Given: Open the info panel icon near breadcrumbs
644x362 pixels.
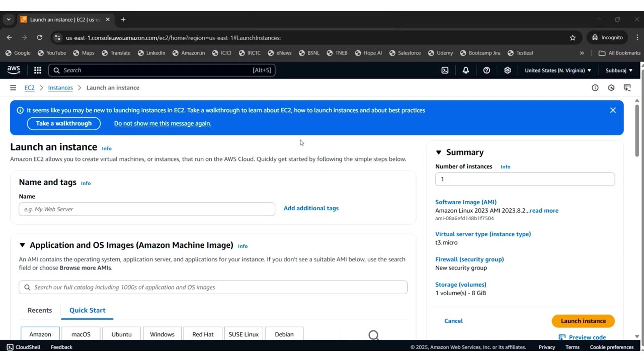Looking at the screenshot, I should point(595,87).
